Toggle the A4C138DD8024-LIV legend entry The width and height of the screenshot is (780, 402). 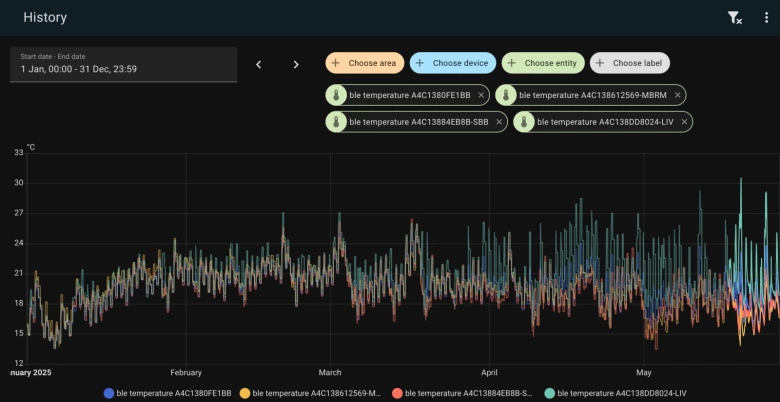(613, 393)
